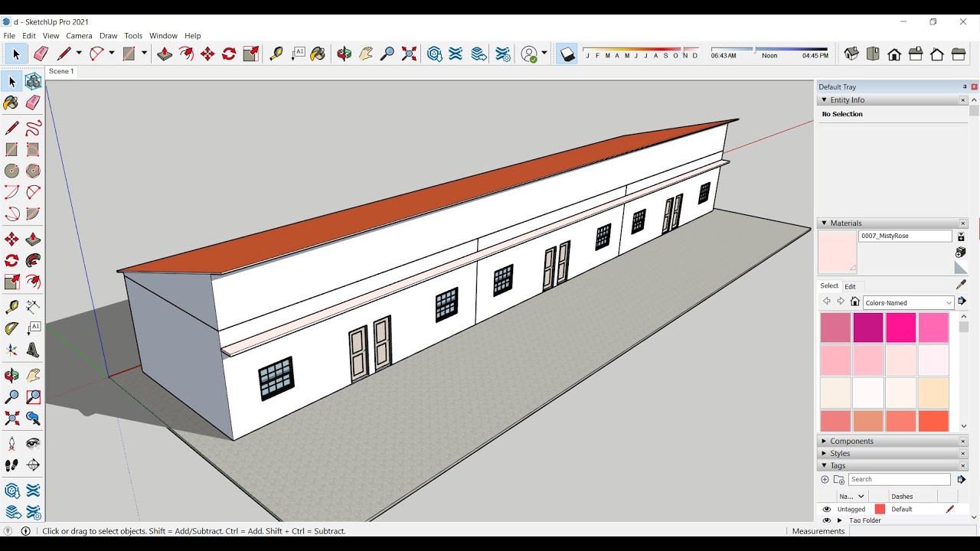Open Line tool dropdown arrow
Viewport: 980px width, 551px height.
coord(78,54)
